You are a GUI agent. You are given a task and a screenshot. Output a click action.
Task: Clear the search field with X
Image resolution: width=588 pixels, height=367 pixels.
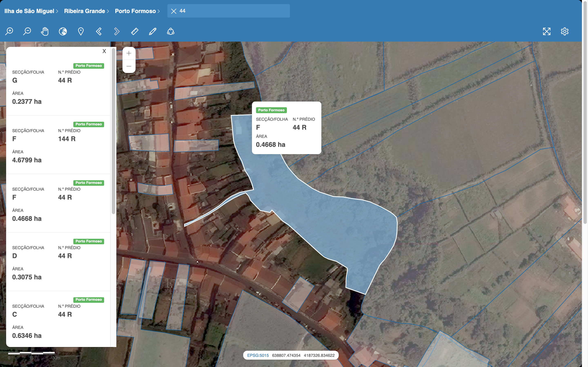tap(174, 11)
